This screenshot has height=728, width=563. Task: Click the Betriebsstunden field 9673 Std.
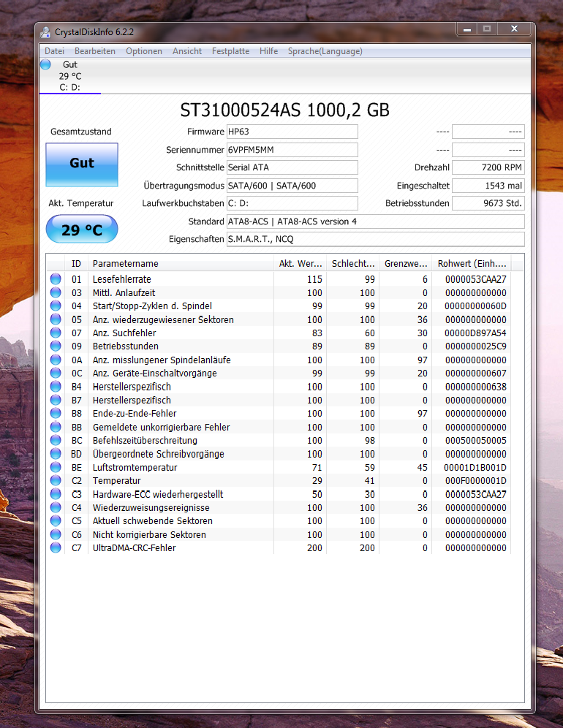pos(488,203)
